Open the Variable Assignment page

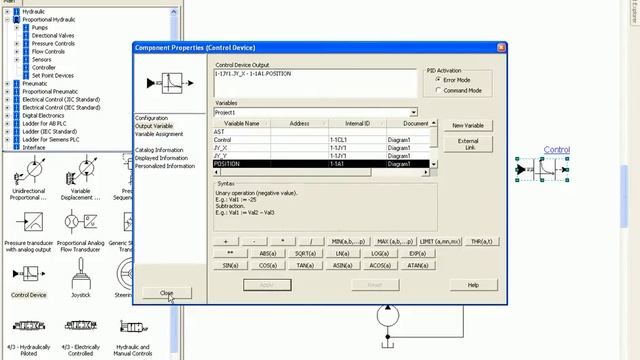[159, 134]
